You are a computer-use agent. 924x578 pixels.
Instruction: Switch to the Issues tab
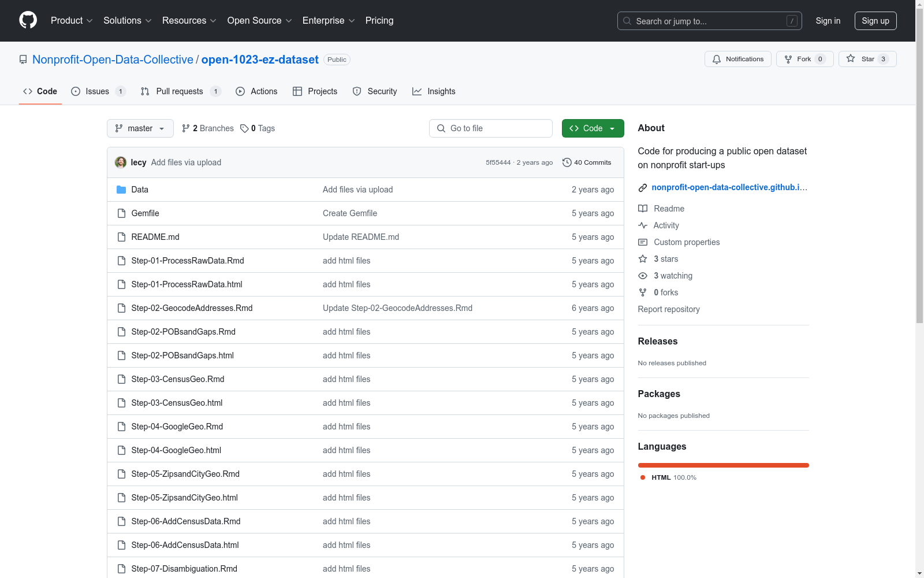pyautogui.click(x=98, y=91)
